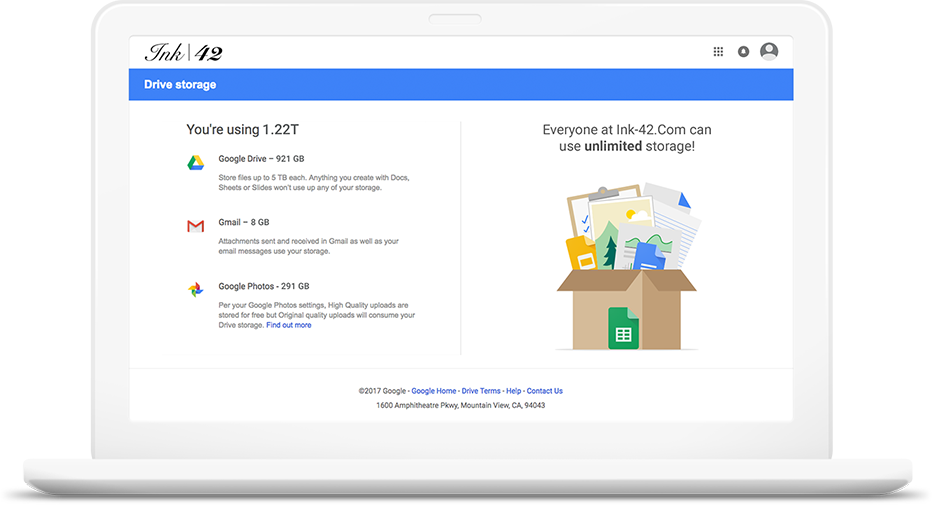Select the Google Photos – 291 GB label
This screenshot has width=932, height=505.
pos(264,286)
